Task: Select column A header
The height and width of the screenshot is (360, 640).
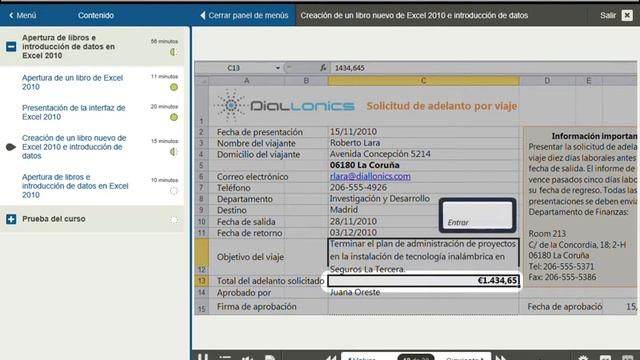Action: click(x=247, y=81)
